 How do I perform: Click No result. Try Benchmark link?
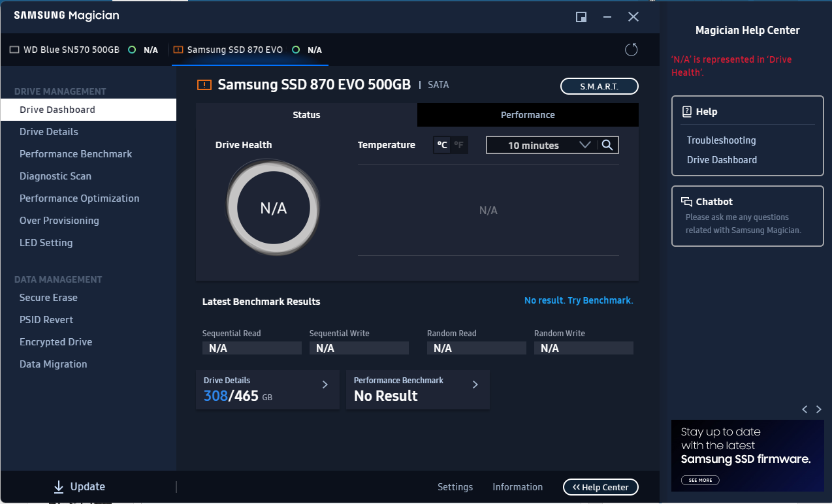click(579, 300)
